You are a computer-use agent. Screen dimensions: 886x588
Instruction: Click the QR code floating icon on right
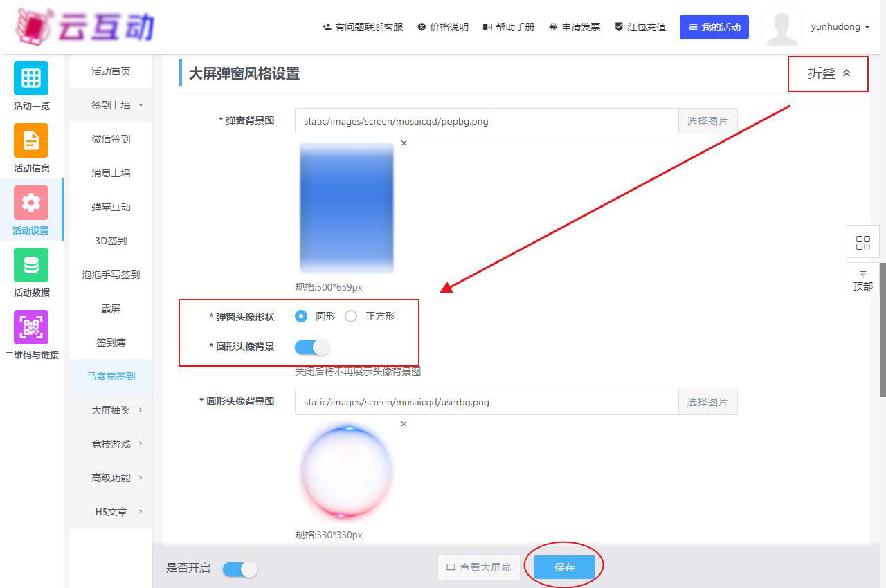pos(862,242)
